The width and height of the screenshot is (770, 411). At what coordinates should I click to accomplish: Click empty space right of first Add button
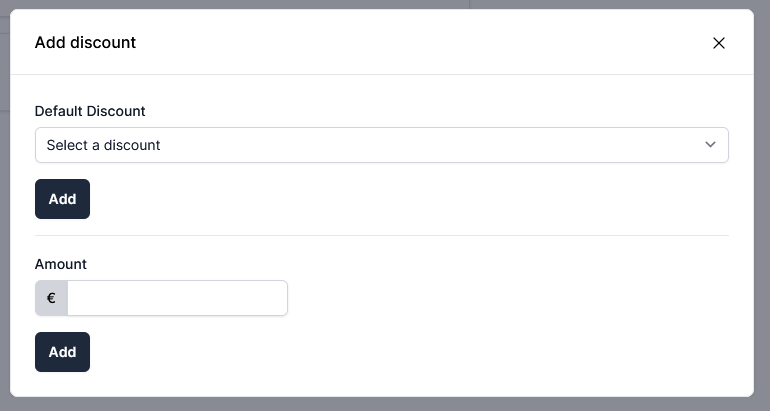pos(400,199)
